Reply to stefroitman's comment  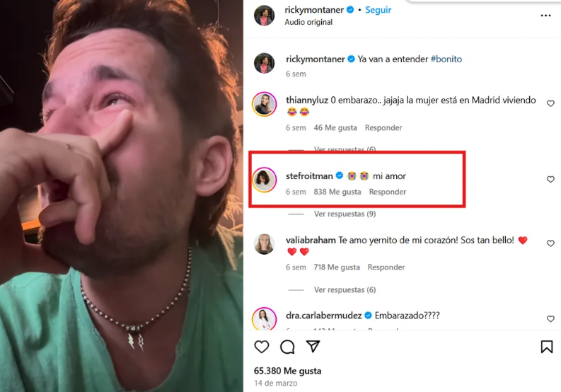[x=388, y=192]
